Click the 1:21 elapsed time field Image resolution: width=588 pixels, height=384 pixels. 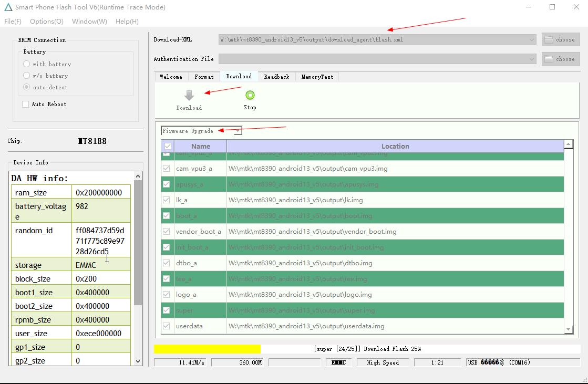437,362
